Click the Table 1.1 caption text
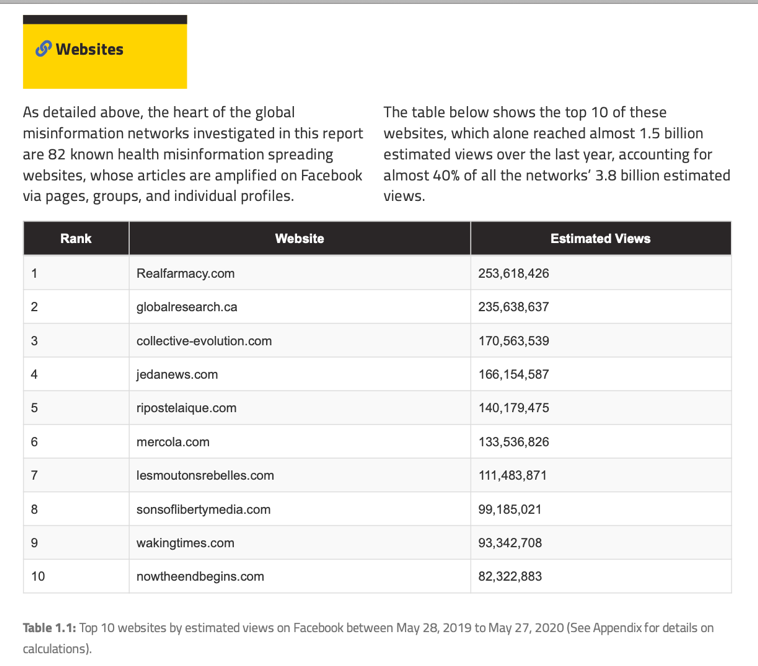Viewport: 758px width, 666px height. coord(368,637)
